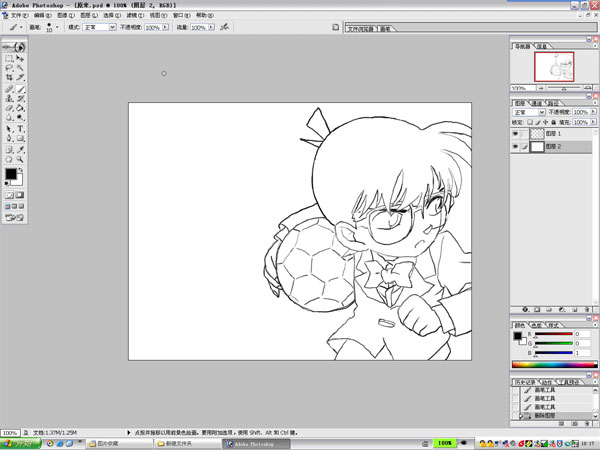Image resolution: width=600 pixels, height=450 pixels.
Task: Switch to the 通道 (Channels) tab
Action: click(x=537, y=103)
